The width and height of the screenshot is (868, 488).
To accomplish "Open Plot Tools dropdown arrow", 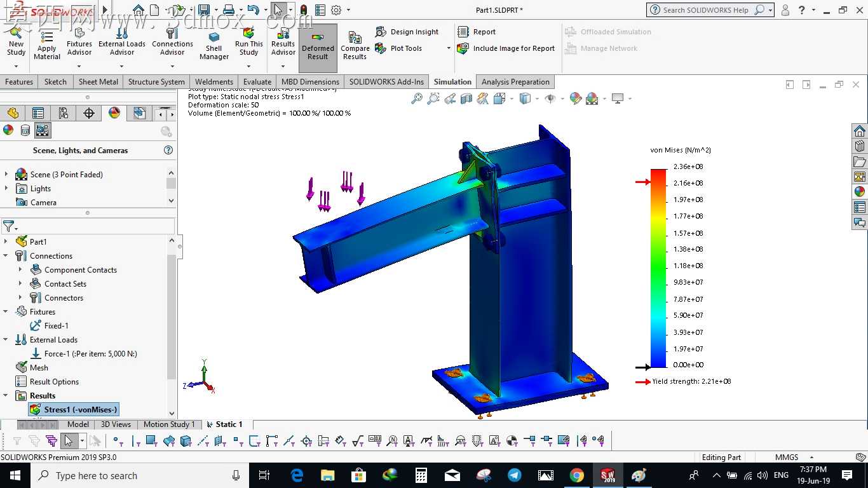I will pos(449,48).
